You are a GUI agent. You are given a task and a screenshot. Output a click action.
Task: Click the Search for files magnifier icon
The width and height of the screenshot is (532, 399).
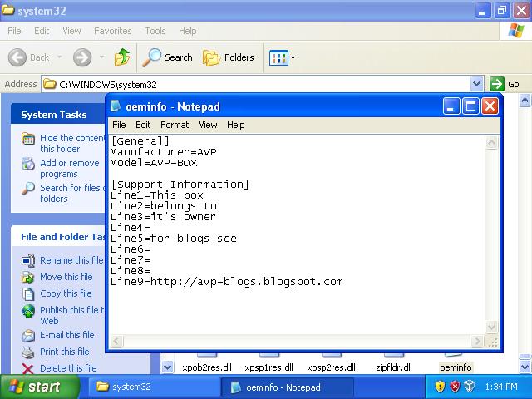pos(28,189)
